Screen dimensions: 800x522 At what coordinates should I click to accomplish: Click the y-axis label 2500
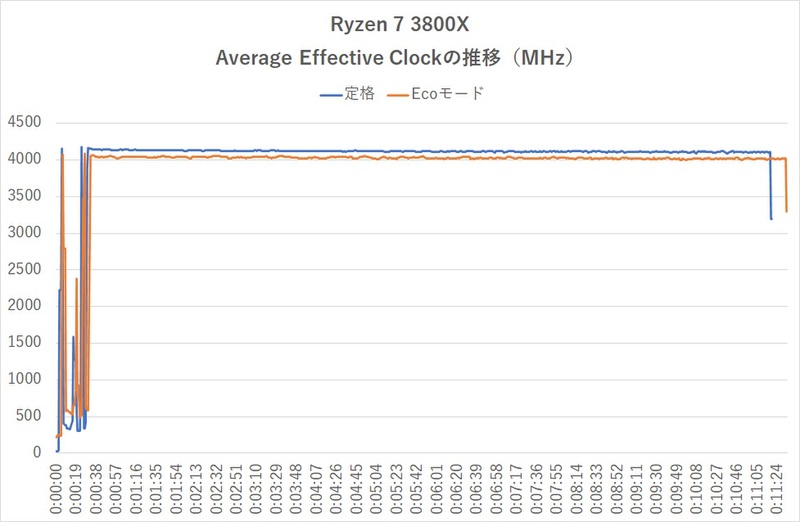tap(24, 269)
